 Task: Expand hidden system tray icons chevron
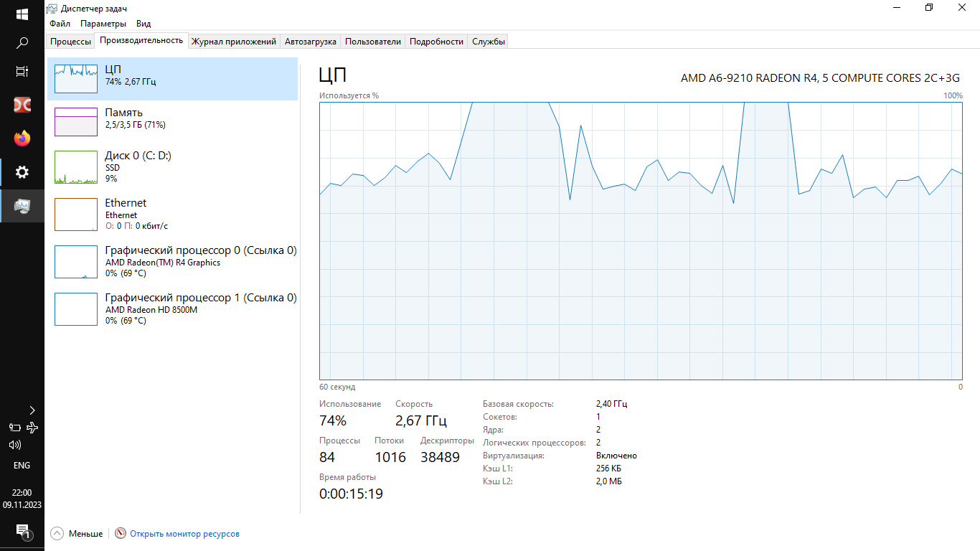pos(32,410)
